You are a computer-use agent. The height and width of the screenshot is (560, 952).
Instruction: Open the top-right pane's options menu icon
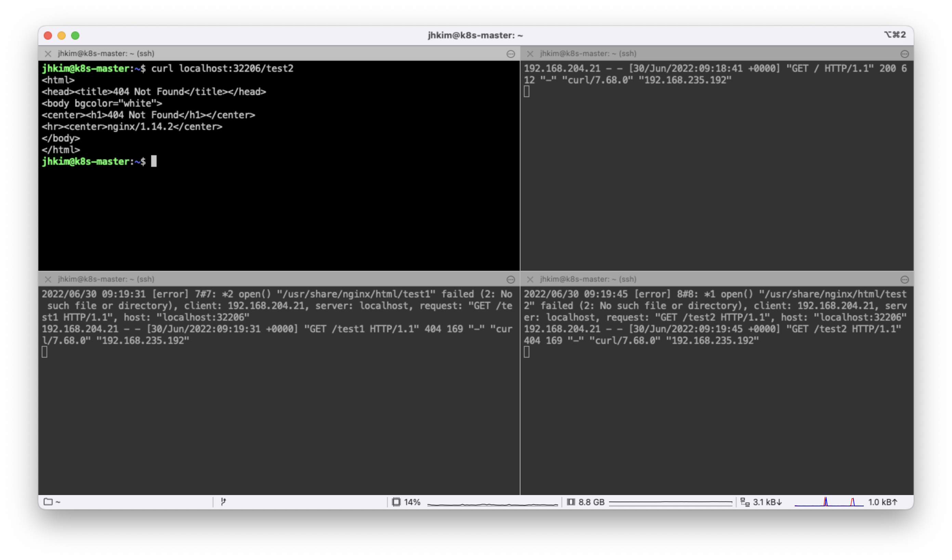click(904, 54)
